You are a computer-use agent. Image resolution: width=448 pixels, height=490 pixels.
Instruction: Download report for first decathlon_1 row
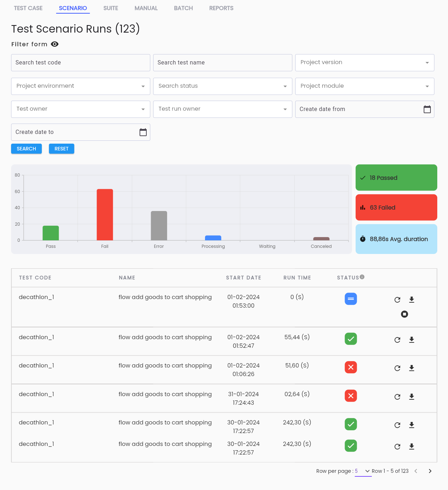[412, 299]
